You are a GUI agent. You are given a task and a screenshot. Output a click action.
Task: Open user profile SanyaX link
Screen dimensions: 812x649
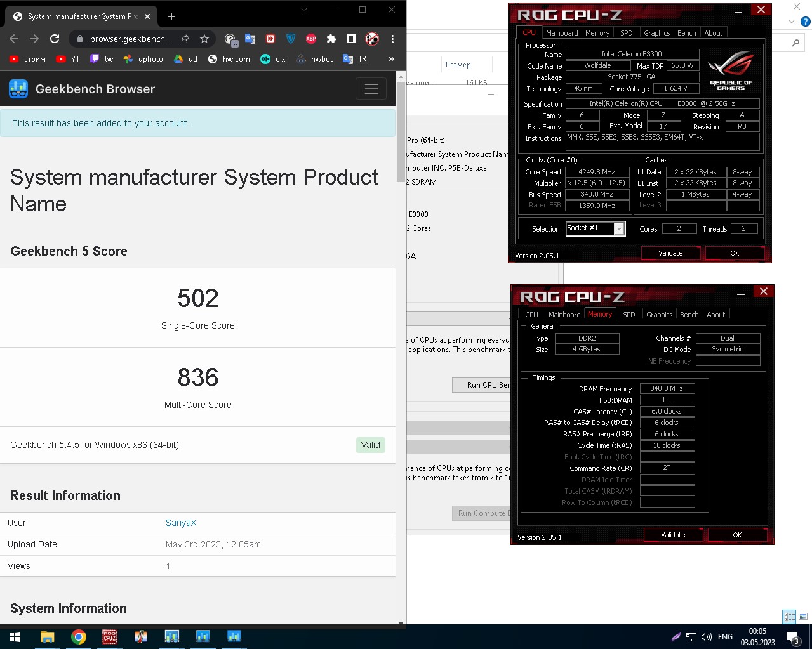point(181,523)
